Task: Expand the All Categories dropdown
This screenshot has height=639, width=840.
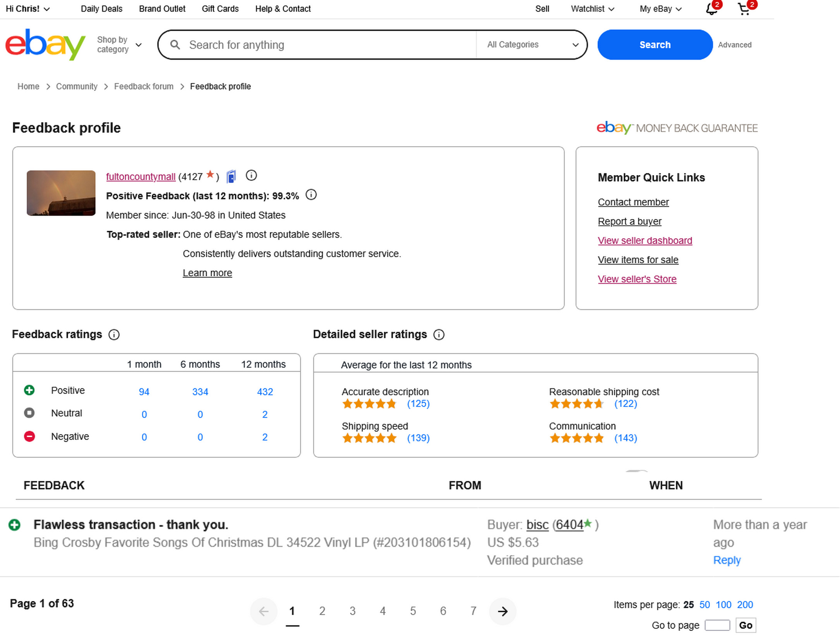Action: point(532,45)
